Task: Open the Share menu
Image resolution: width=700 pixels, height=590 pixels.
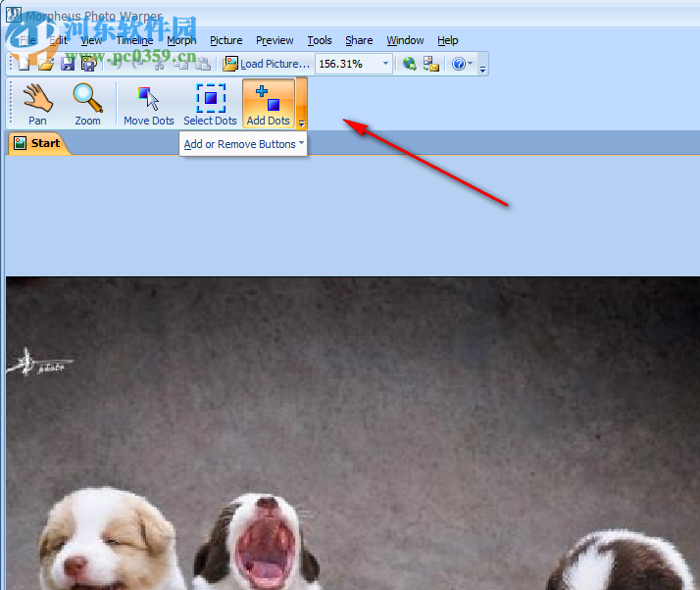Action: (359, 40)
